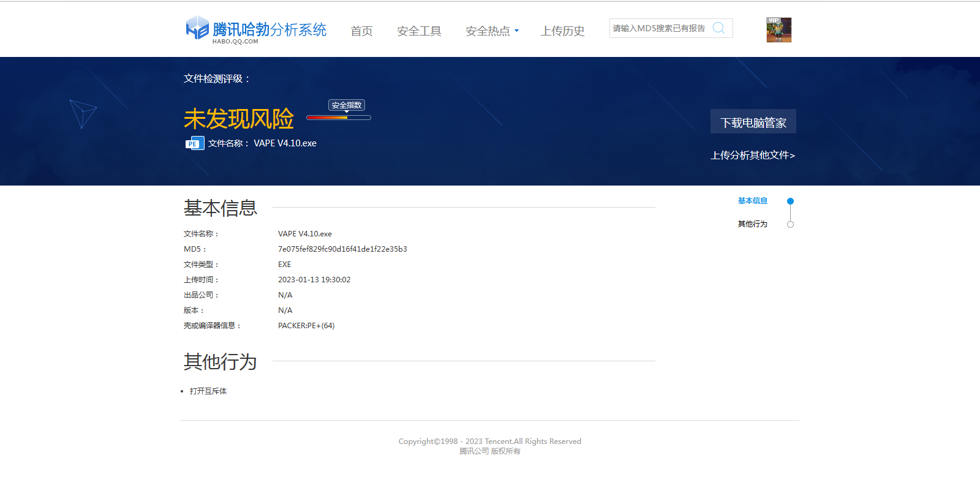Jump to 基本信息 section in side nav
The width and height of the screenshot is (980, 485).
point(753,201)
